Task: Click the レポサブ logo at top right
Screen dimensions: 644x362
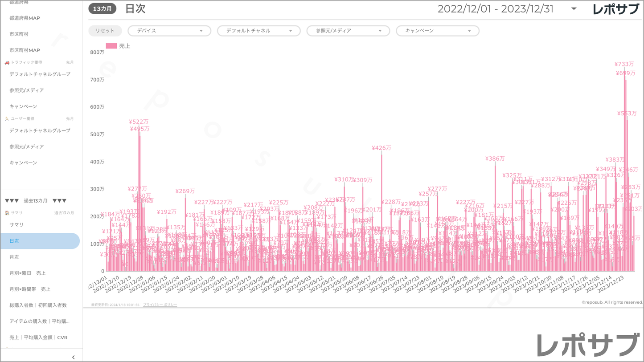Action: point(615,9)
